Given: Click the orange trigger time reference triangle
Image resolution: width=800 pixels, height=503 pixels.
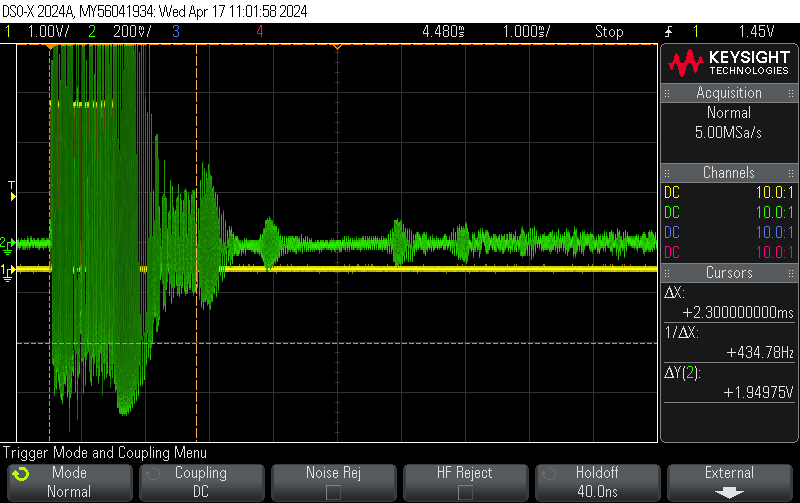Looking at the screenshot, I should coord(50,46).
